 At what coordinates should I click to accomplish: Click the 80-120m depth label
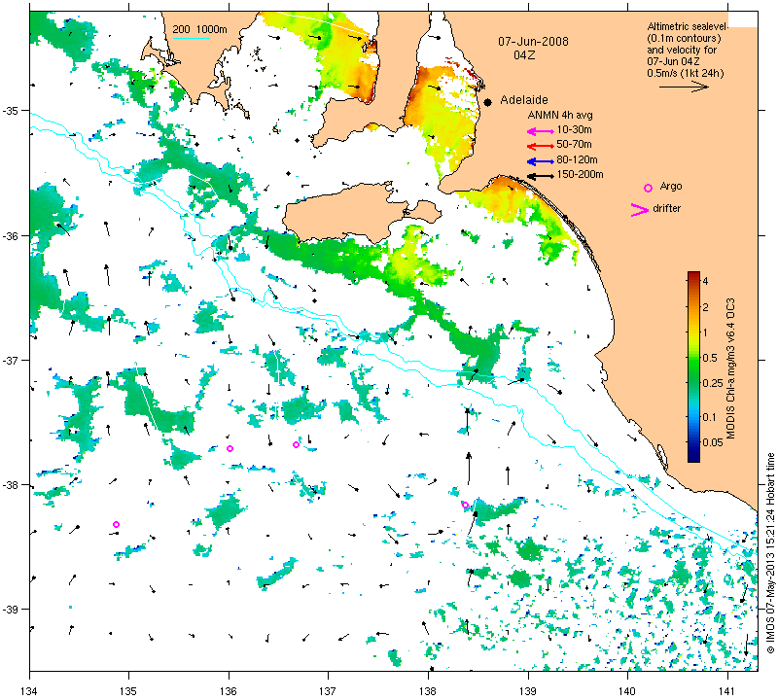click(x=577, y=159)
